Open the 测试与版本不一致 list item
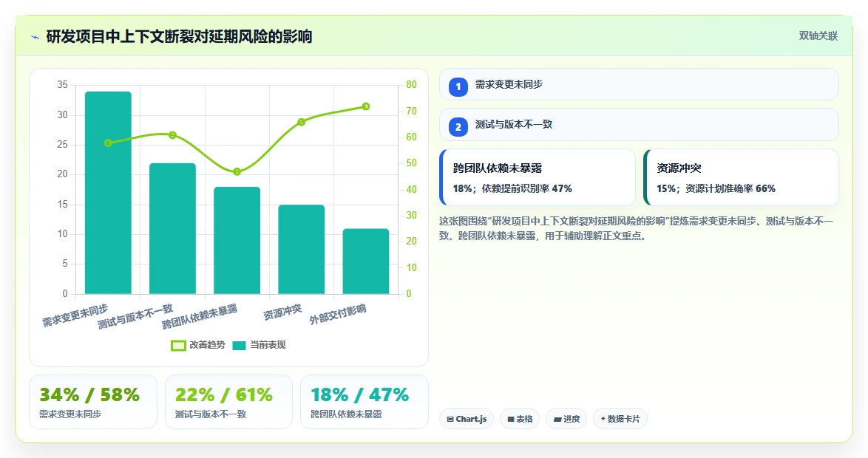 (x=639, y=124)
